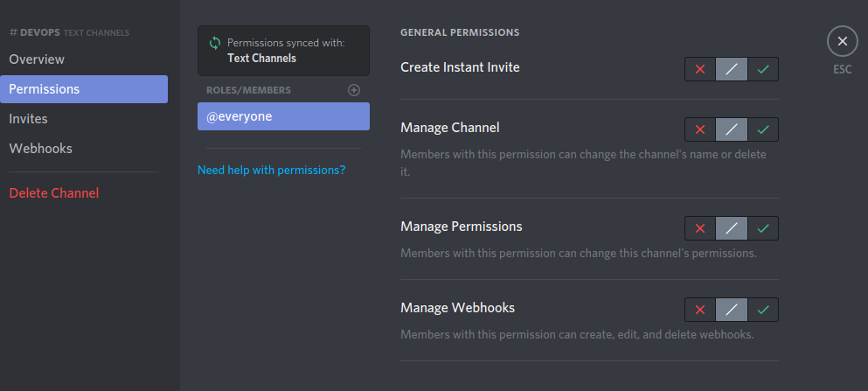Open the Need help with permissions link
Viewport: 868px width, 391px height.
[x=271, y=170]
